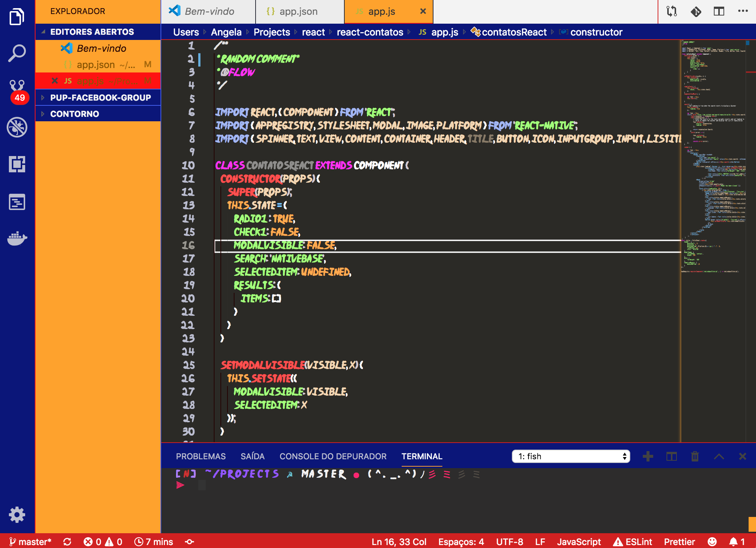The height and width of the screenshot is (548, 756).
Task: Open the compare changes icon in the editor toolbar
Action: coord(672,11)
